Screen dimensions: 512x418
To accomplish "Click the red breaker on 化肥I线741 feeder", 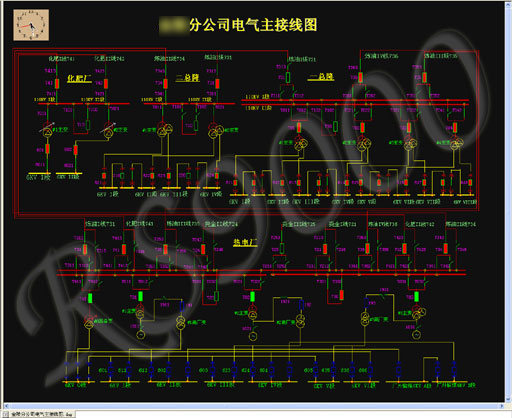I will coord(57,83).
